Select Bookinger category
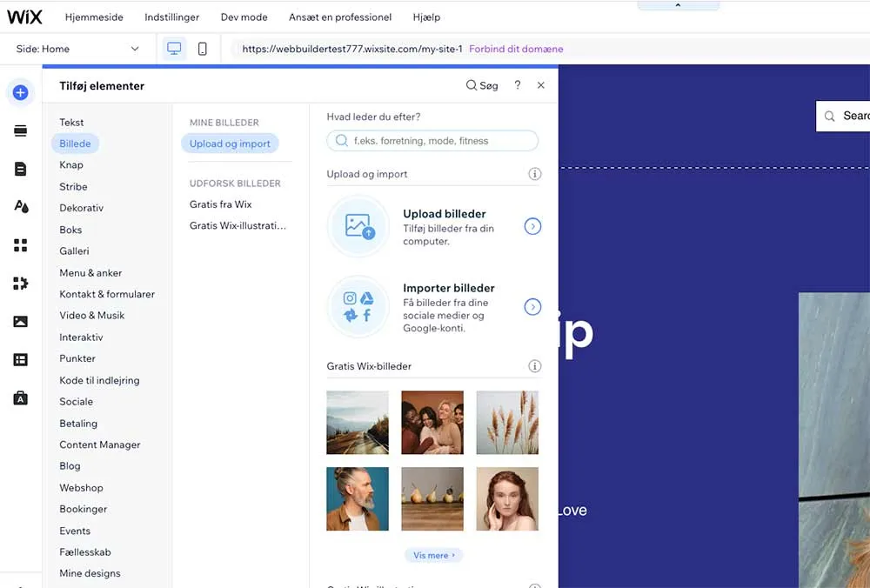This screenshot has height=588, width=870. point(84,509)
